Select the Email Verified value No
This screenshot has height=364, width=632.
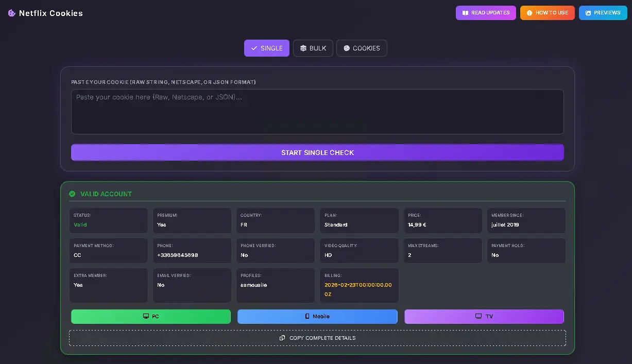pyautogui.click(x=161, y=285)
